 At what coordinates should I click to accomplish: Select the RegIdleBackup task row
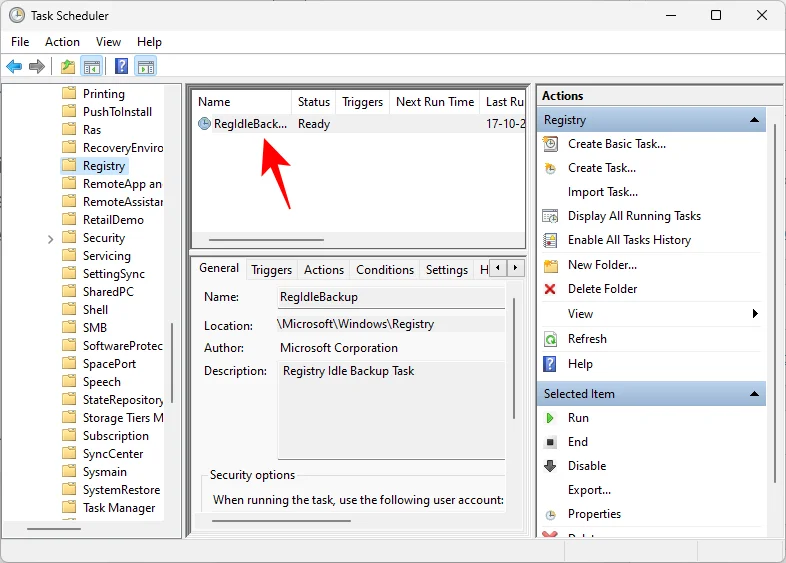pos(250,124)
